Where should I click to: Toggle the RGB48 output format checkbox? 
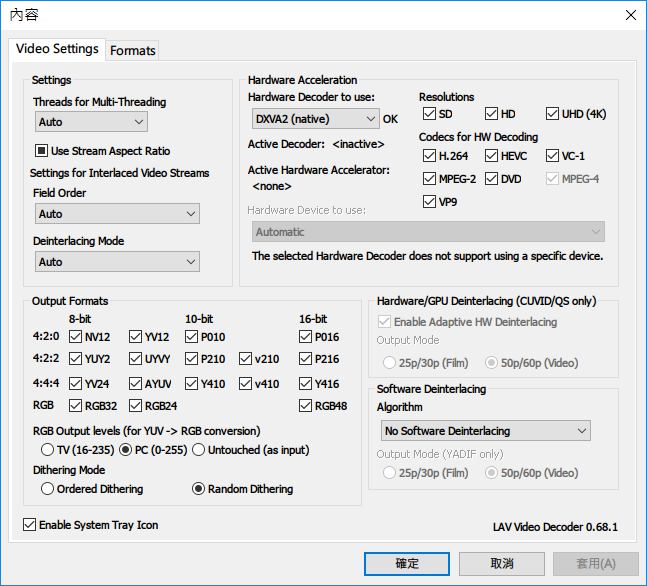point(306,406)
